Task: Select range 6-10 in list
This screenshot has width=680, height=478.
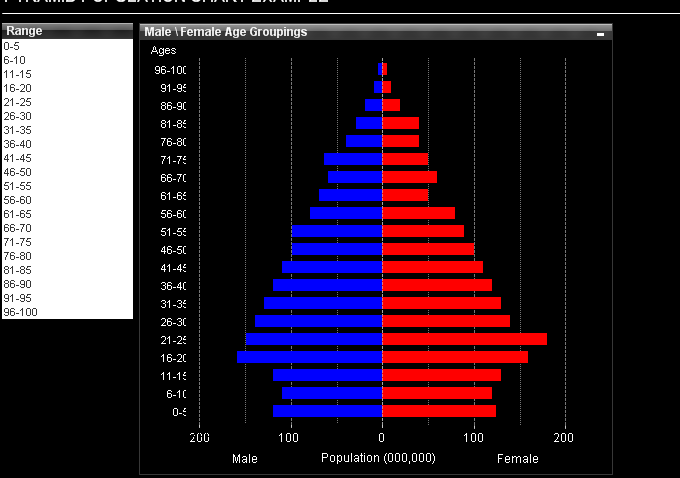Action: (67, 60)
